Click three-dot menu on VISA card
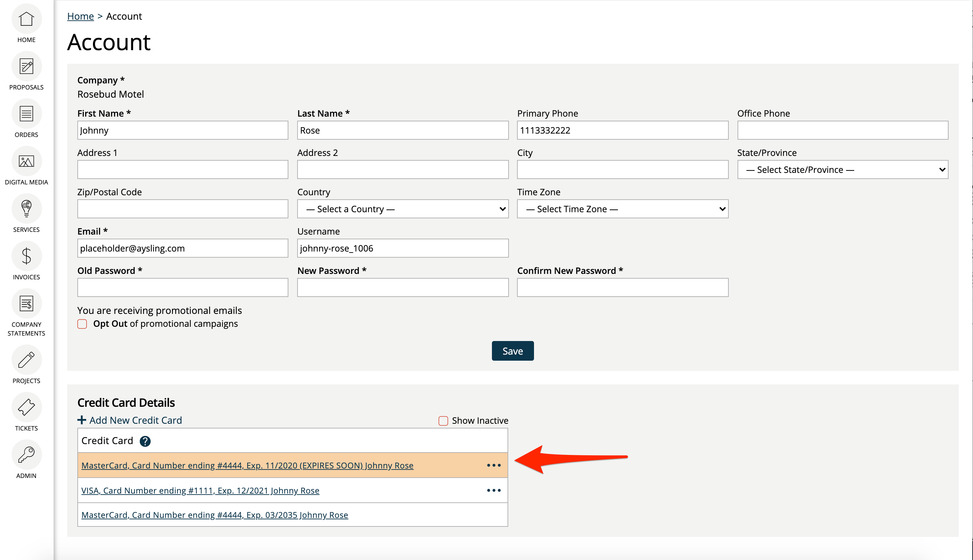This screenshot has height=560, width=973. coord(494,490)
